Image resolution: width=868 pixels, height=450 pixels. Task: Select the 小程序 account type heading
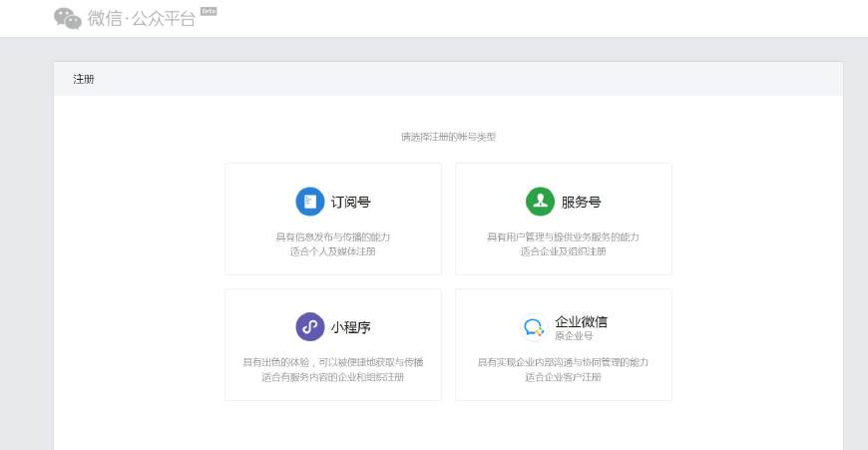350,327
